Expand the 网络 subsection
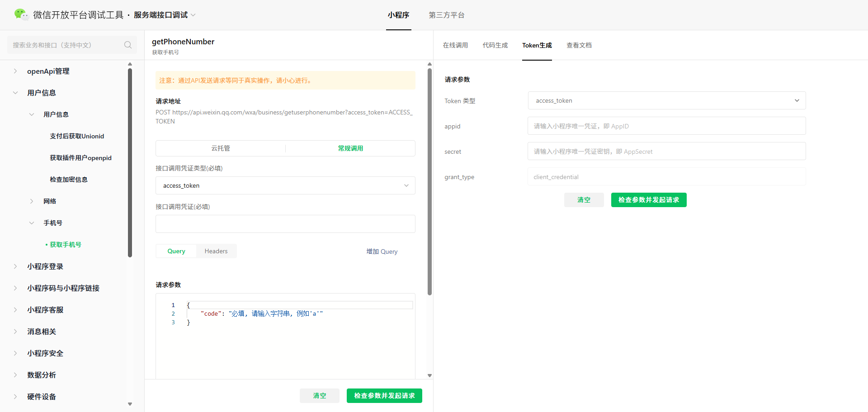The width and height of the screenshot is (868, 412). coord(32,201)
